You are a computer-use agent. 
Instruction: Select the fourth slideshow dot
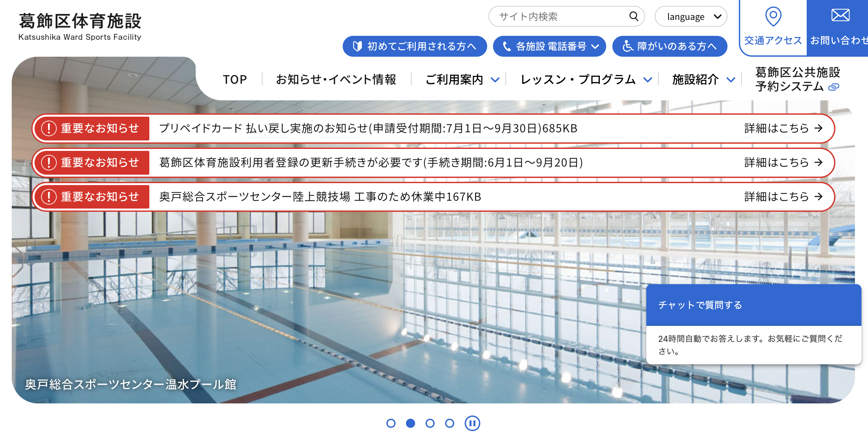450,423
